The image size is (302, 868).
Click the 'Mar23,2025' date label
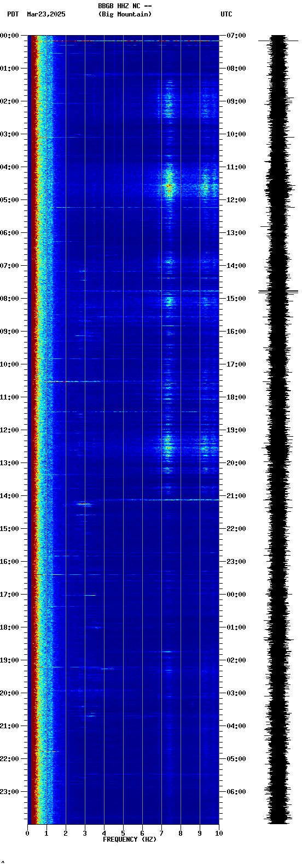(46, 14)
